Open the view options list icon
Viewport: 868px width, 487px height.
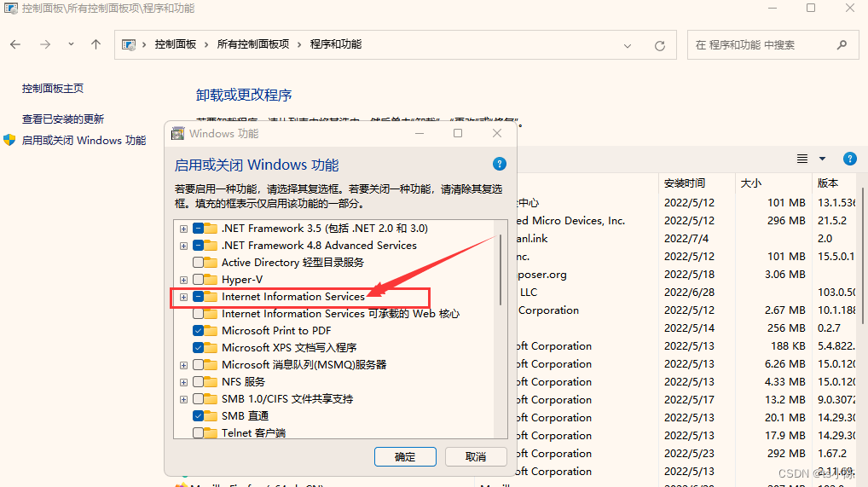tap(802, 159)
